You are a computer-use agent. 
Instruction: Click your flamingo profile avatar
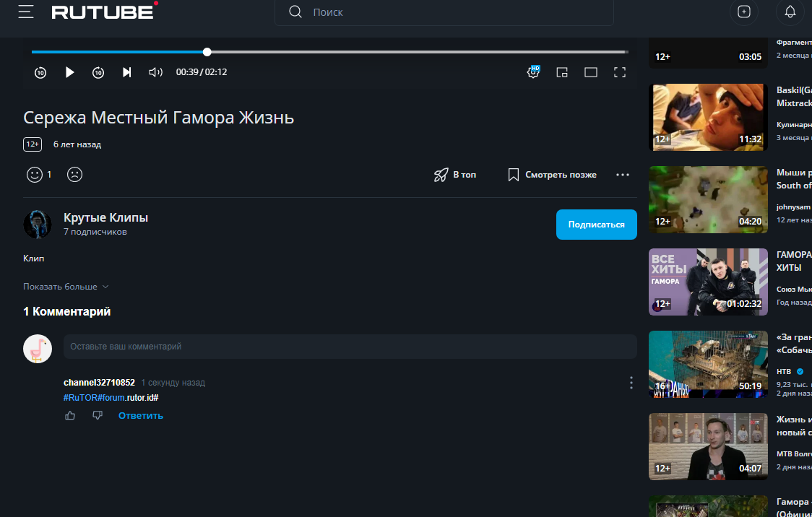pyautogui.click(x=38, y=349)
